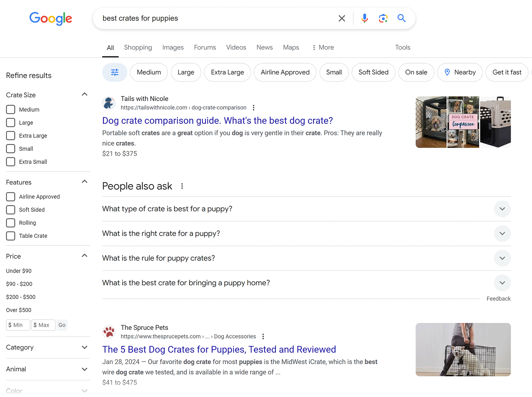This screenshot has width=532, height=397.
Task: Check the Medium crate size filter
Action: pos(10,109)
